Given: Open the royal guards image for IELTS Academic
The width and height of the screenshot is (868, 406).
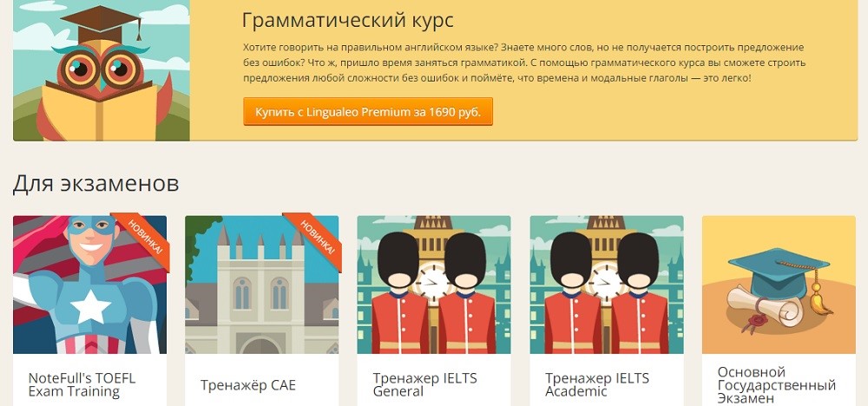Looking at the screenshot, I should 607,285.
